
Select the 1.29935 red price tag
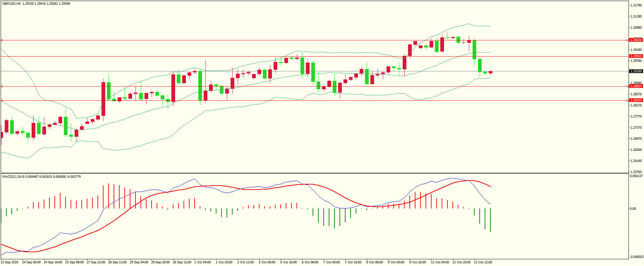click(636, 56)
